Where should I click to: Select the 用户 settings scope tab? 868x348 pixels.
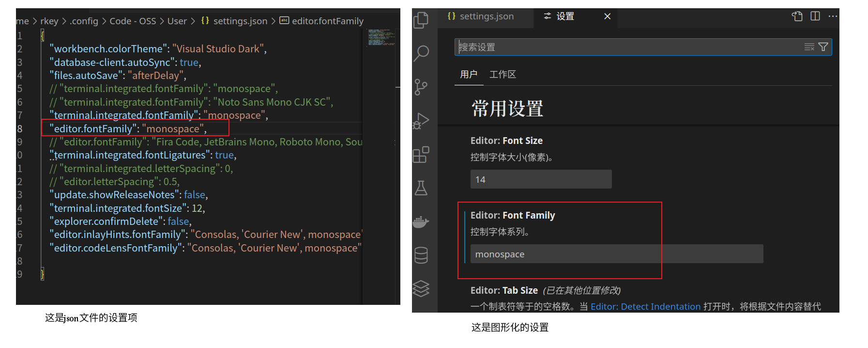469,74
